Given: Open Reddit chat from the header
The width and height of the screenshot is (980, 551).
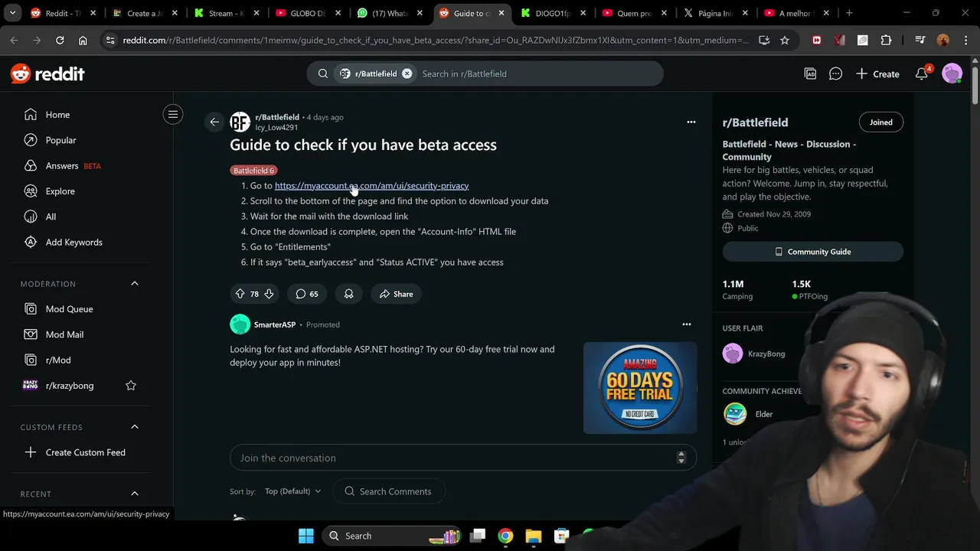Looking at the screenshot, I should (x=835, y=73).
